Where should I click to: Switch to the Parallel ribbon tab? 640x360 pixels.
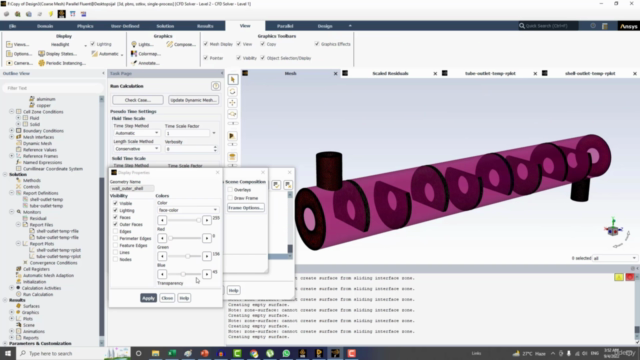285,26
